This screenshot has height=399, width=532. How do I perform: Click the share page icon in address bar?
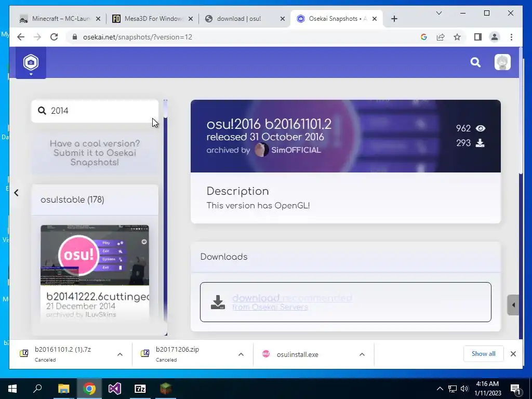tap(441, 37)
